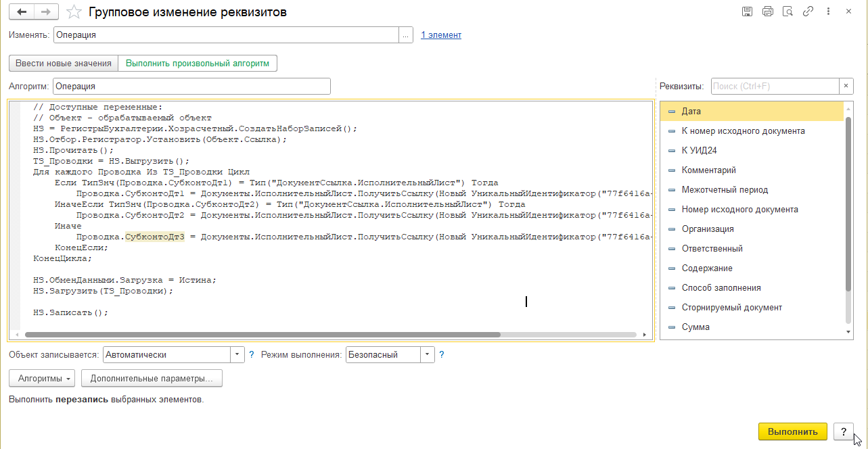868x449 pixels.
Task: Go back with the left arrow
Action: point(21,11)
